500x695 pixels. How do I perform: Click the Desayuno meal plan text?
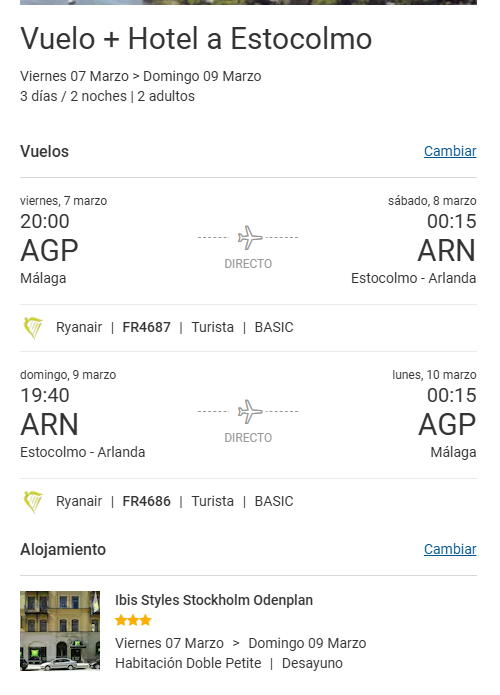[x=312, y=664]
